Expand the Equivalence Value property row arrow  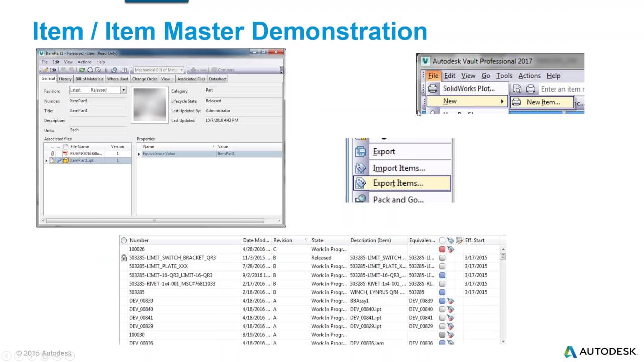click(139, 154)
